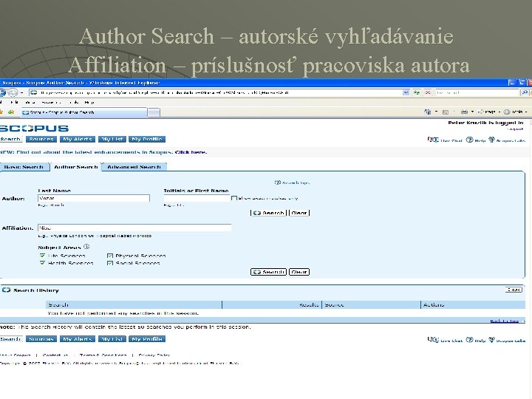
Task: Click the Initials or First Name field
Action: click(197, 198)
